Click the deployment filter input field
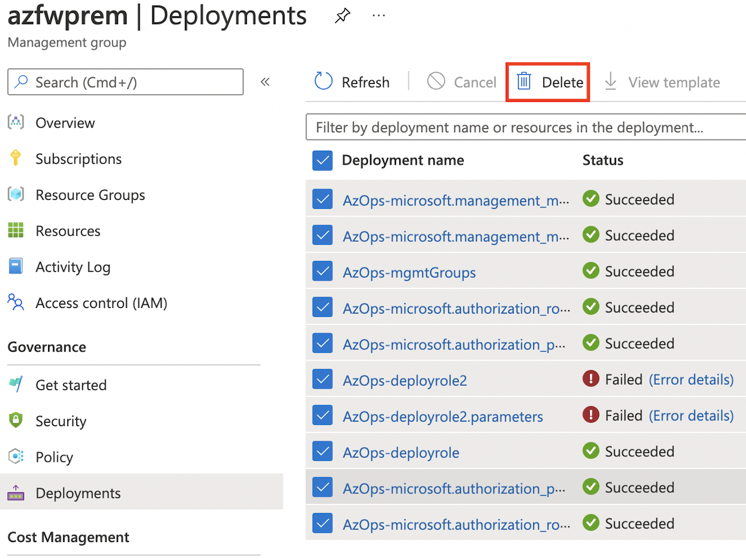Viewport: 746px width, 560px height. [x=525, y=127]
